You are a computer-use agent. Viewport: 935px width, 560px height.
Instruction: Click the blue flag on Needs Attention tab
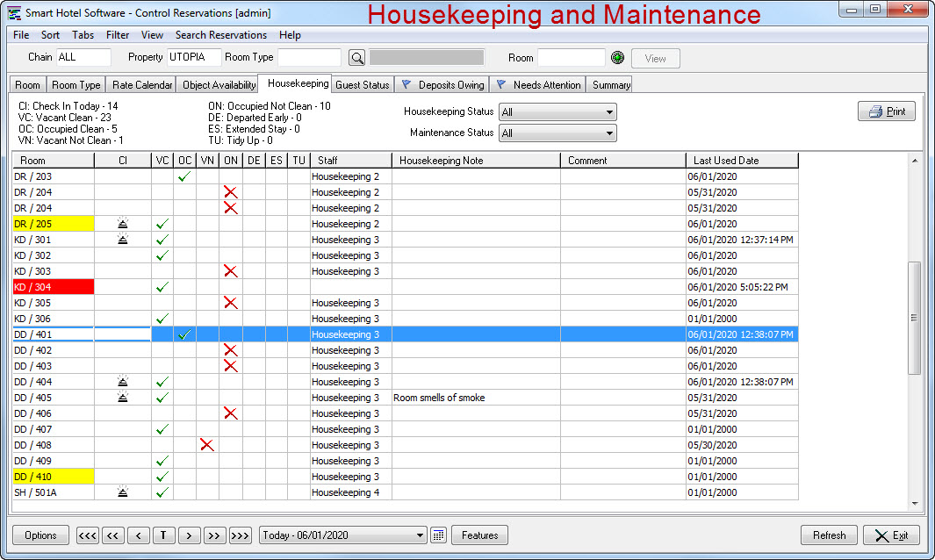coord(501,84)
